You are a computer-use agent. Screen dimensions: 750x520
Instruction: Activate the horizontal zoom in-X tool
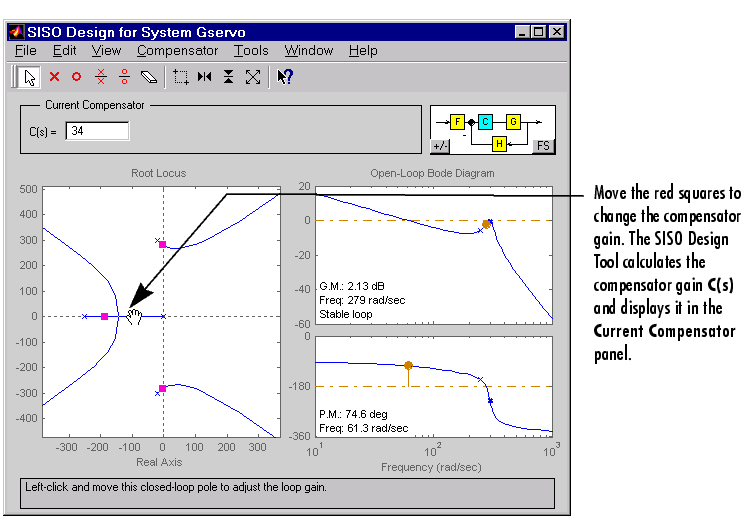click(x=205, y=76)
